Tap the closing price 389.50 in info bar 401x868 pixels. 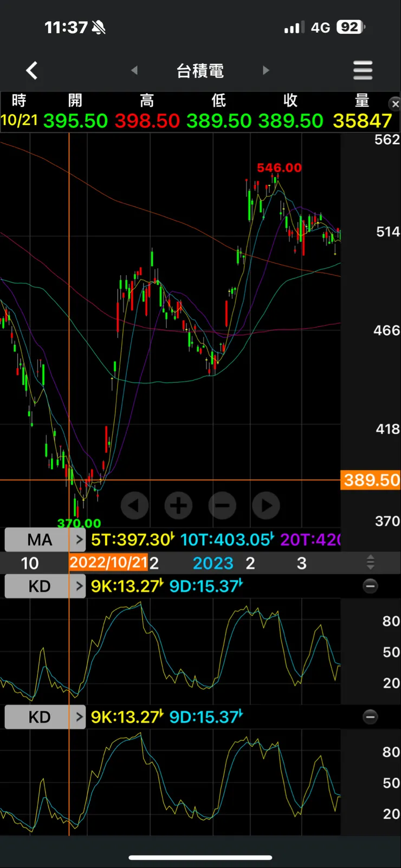click(290, 121)
